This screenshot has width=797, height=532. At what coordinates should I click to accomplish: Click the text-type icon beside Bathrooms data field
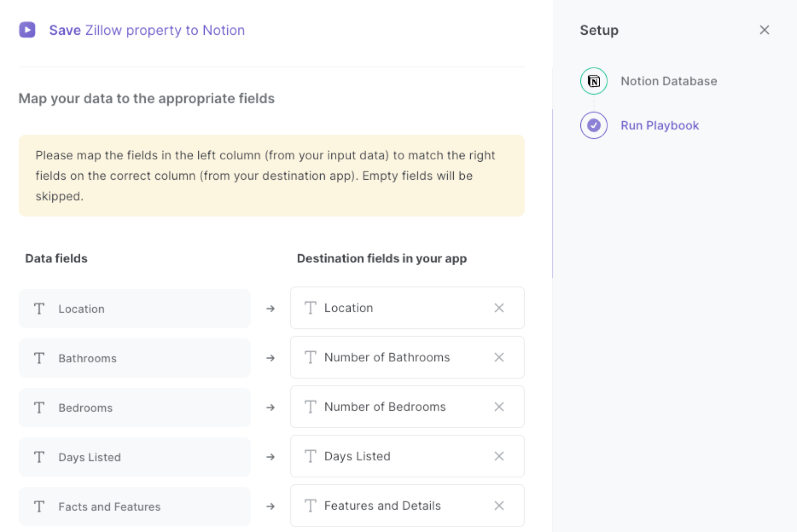pyautogui.click(x=39, y=358)
